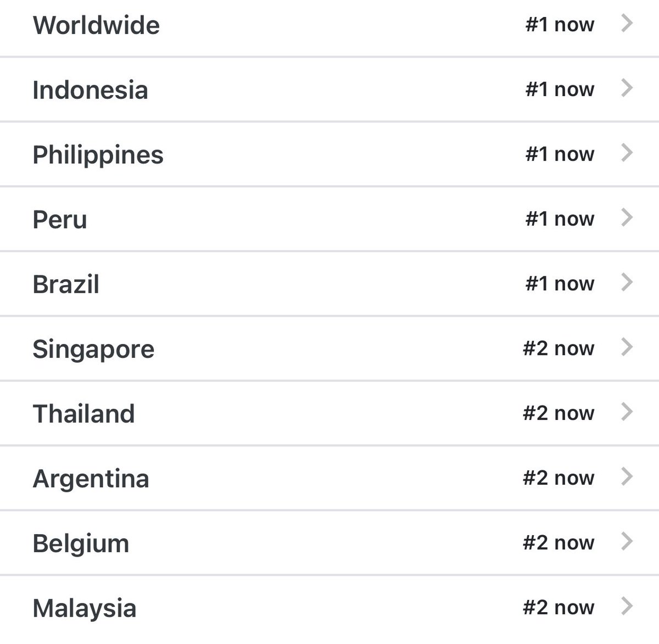Click Malaysia row chevron arrow

[627, 607]
